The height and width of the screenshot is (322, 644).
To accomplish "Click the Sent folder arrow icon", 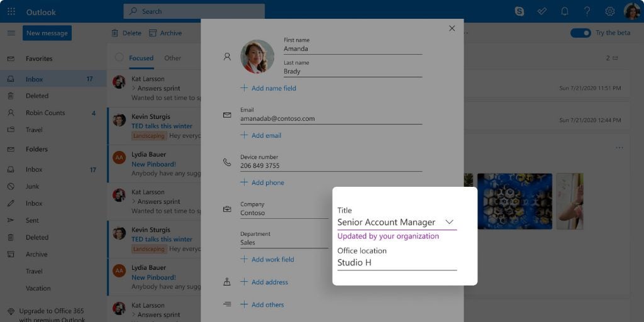I will click(x=11, y=220).
